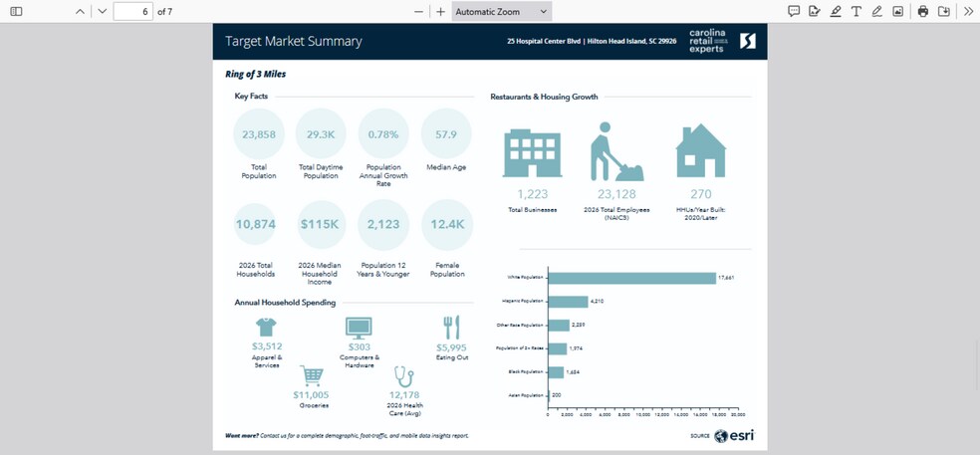Click the 'Want more?' contact text
The width and height of the screenshot is (980, 455).
pos(347,436)
